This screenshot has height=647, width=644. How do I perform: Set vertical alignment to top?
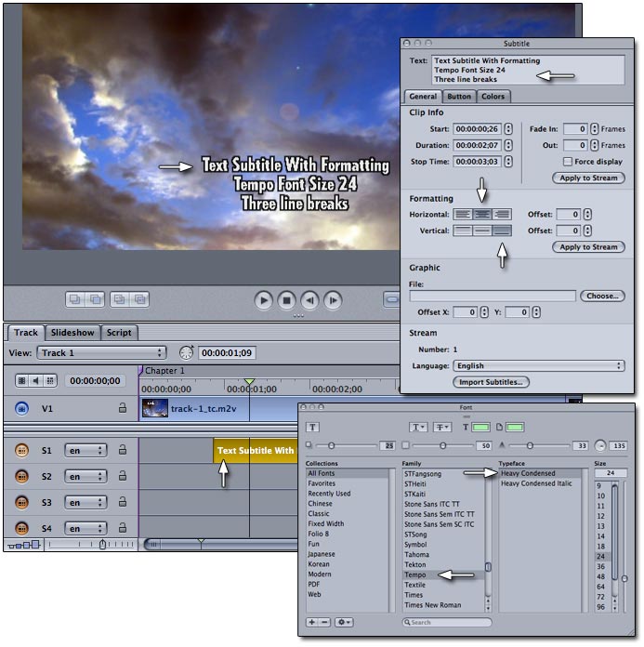coord(464,231)
